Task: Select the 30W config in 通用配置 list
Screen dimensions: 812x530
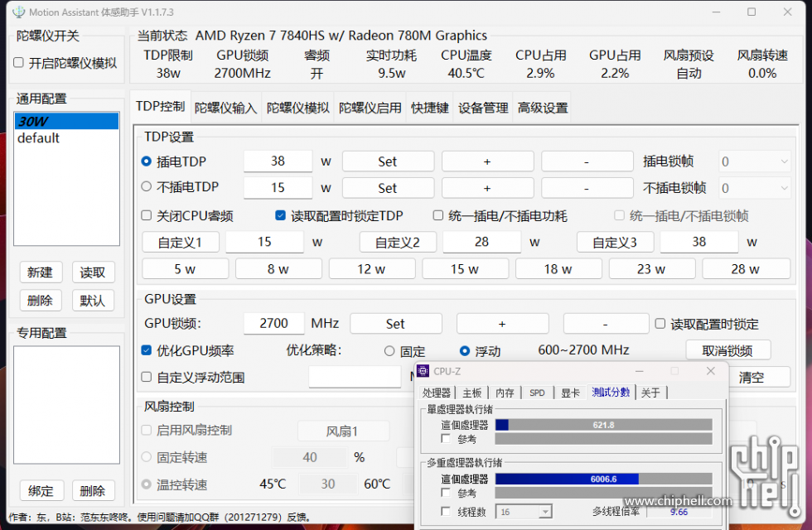Action: click(66, 121)
